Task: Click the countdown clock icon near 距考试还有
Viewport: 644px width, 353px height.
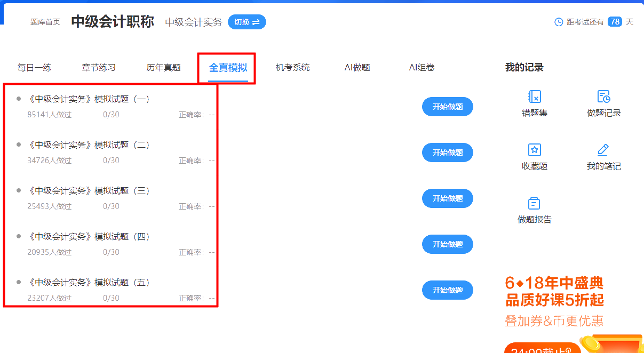Action: coord(558,22)
